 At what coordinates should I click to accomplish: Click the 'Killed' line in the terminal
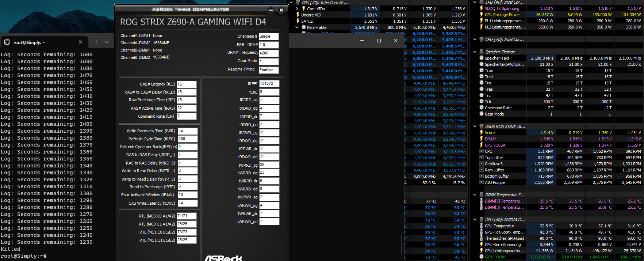pos(11,249)
